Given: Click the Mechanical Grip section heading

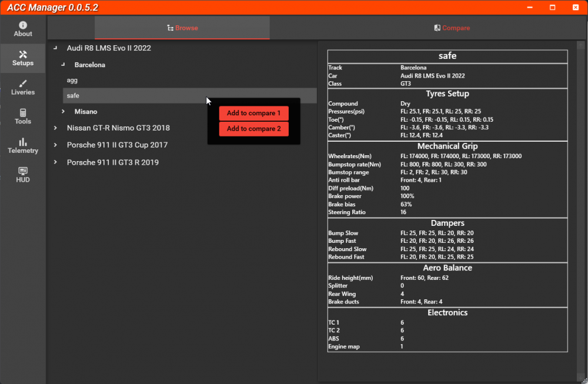Looking at the screenshot, I should (447, 146).
